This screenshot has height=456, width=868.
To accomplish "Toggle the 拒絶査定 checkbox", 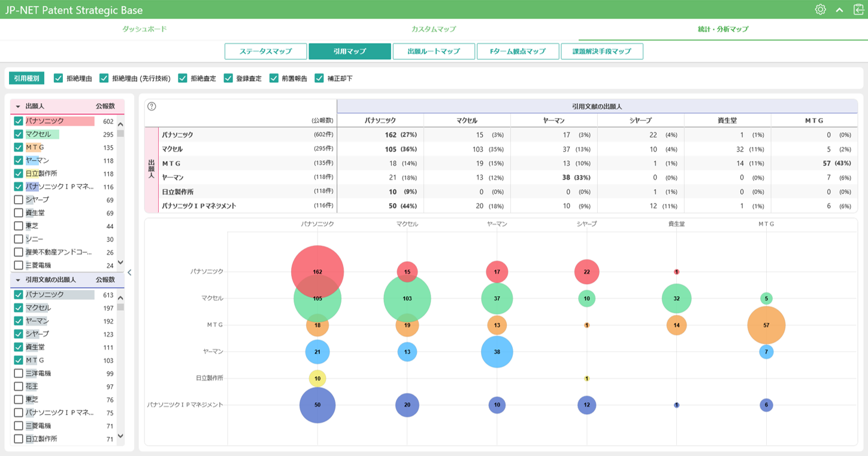I will point(183,78).
